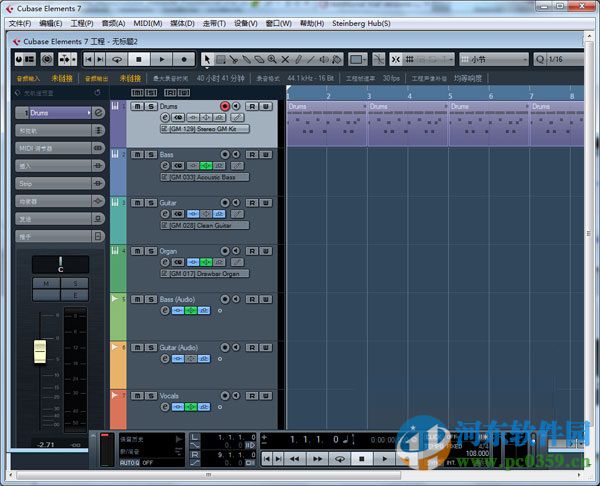Screen dimensions: 600x486
Task: Open the 工程(P) menu
Action: (82, 23)
